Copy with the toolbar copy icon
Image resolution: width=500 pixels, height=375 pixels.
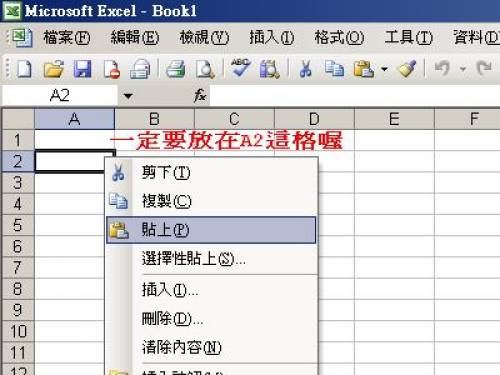[334, 69]
